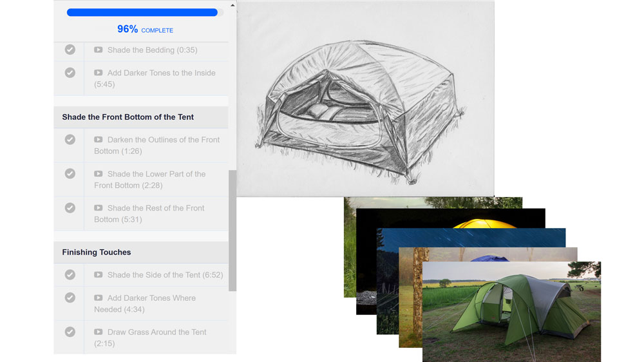Click the Shade the Front Bottom of the Tent section header

pos(141,117)
